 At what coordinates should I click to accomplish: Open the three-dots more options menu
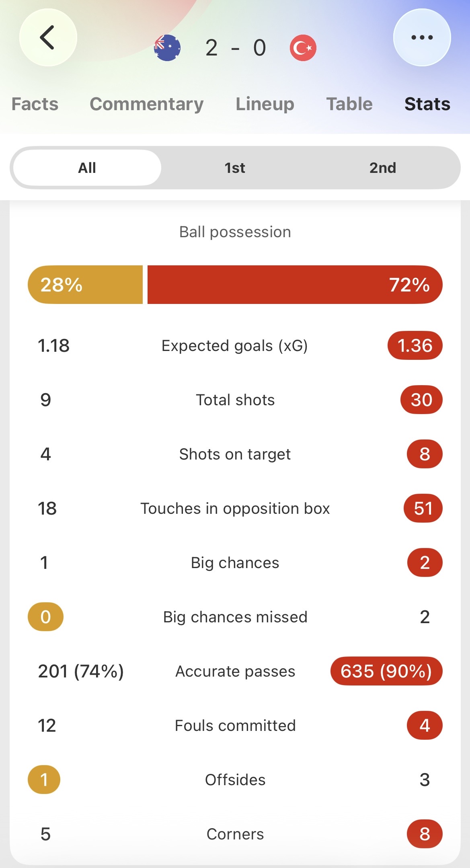pyautogui.click(x=422, y=37)
